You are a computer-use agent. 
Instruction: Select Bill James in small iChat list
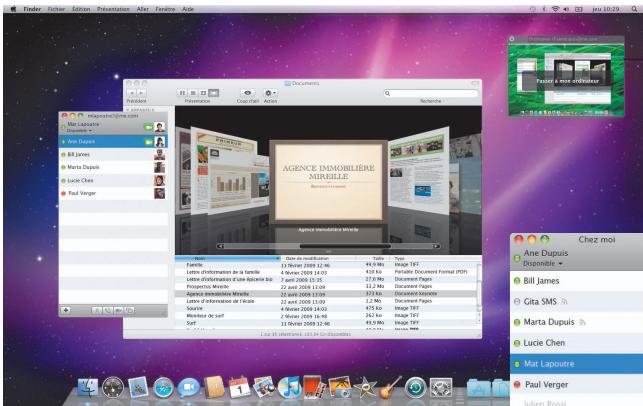tap(113, 155)
